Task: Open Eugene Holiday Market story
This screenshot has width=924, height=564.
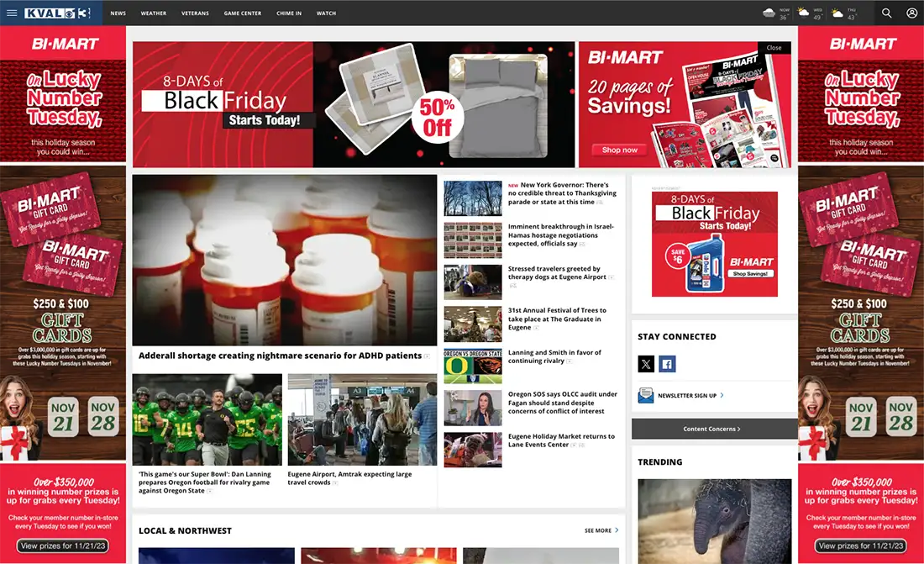Action: click(x=561, y=440)
